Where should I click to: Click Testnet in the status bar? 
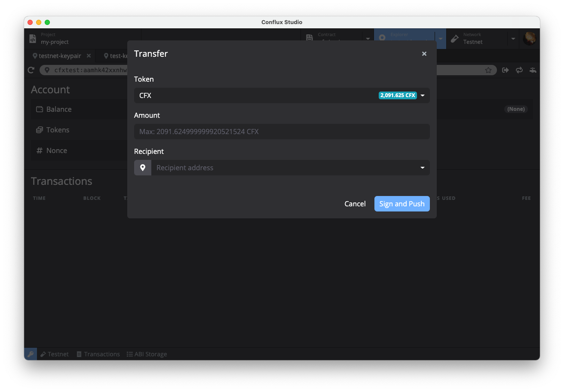[55, 354]
